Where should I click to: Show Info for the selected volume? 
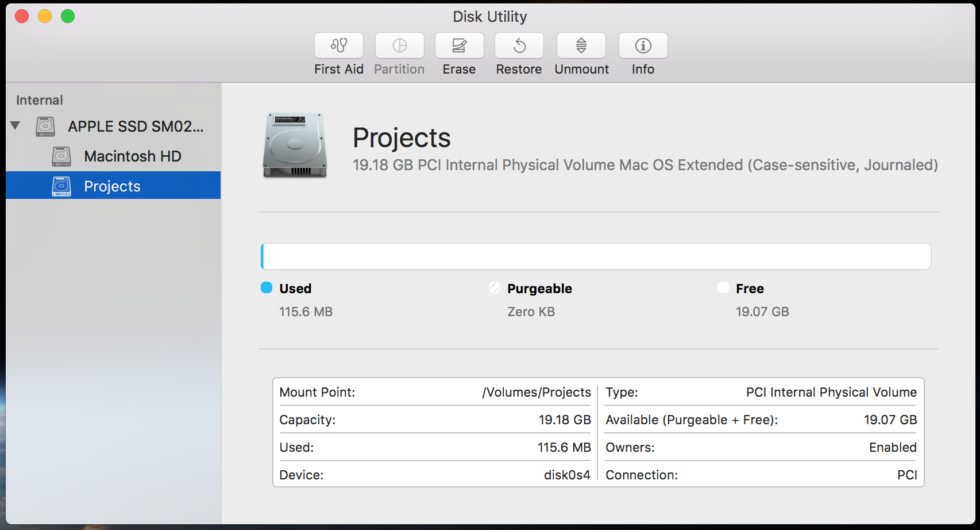643,45
